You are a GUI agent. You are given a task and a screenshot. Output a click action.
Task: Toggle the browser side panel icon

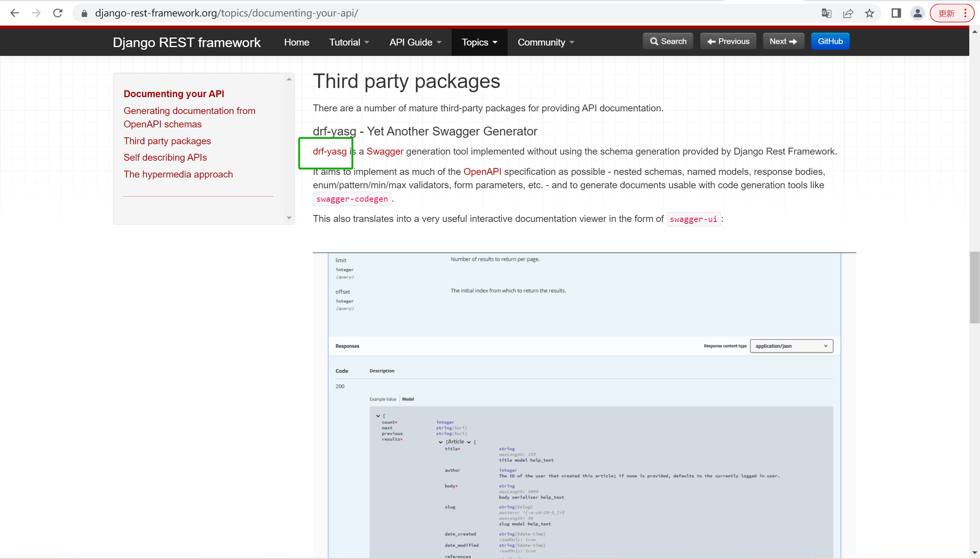tap(896, 13)
